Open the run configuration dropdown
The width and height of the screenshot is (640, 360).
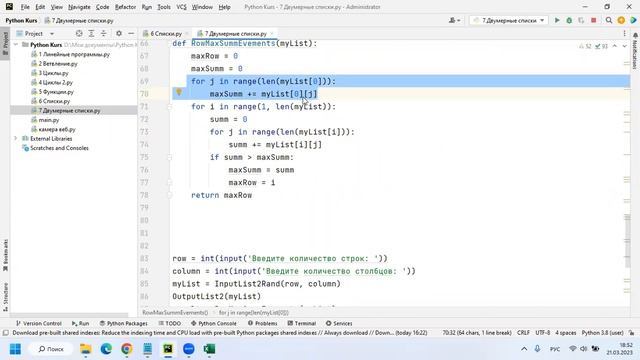click(510, 20)
